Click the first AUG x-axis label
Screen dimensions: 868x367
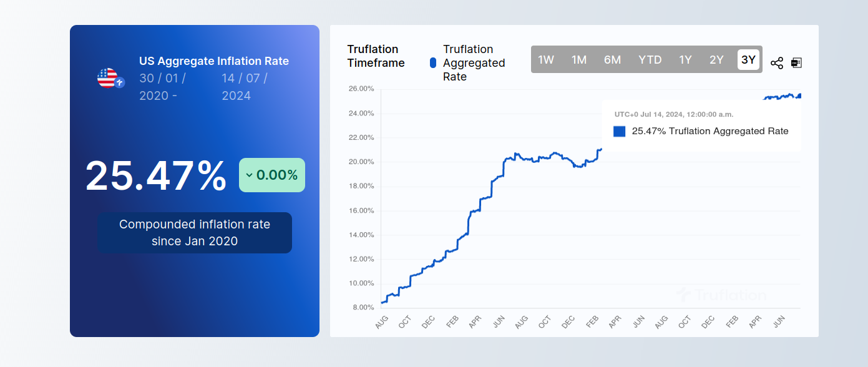tap(381, 321)
